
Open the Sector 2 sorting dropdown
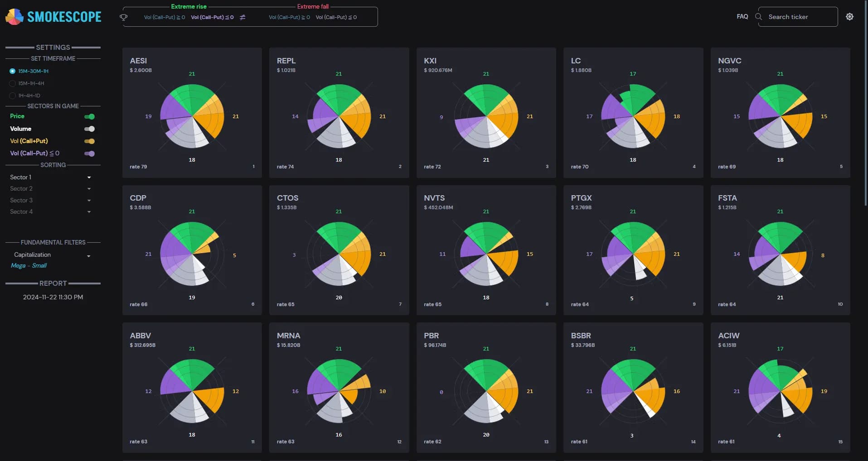(51, 188)
